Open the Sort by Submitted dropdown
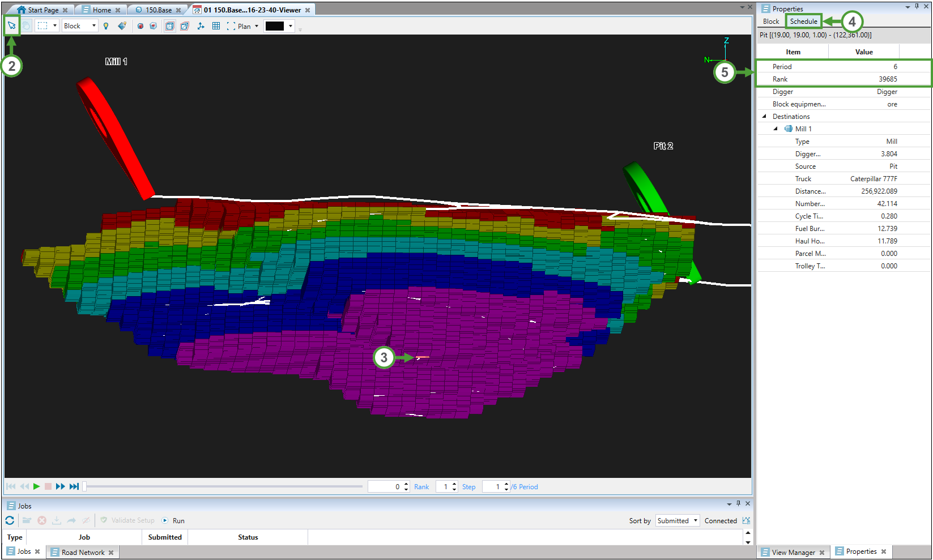Image resolution: width=933 pixels, height=560 pixels. point(695,520)
